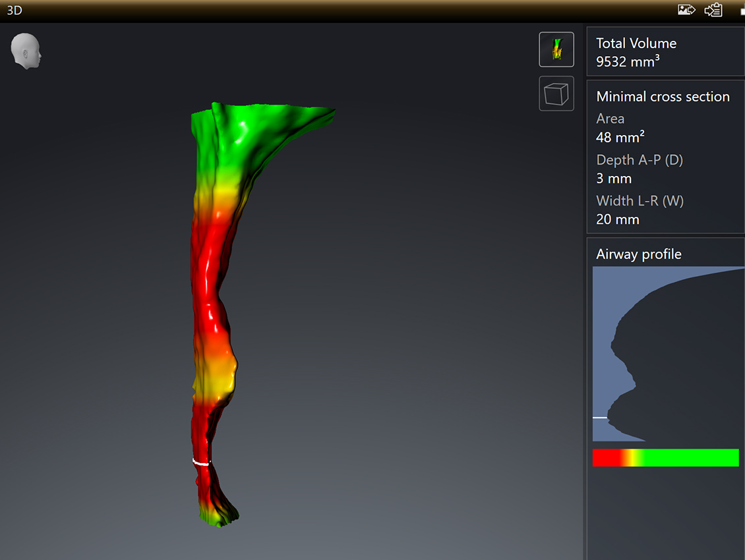Click the partially visible icon at top-right edge

(x=742, y=11)
